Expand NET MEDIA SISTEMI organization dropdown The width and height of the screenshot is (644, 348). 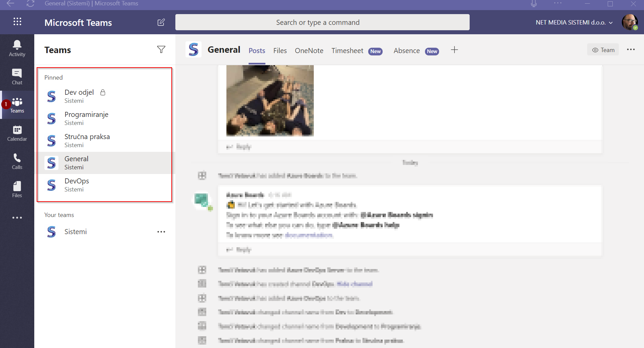click(x=574, y=23)
